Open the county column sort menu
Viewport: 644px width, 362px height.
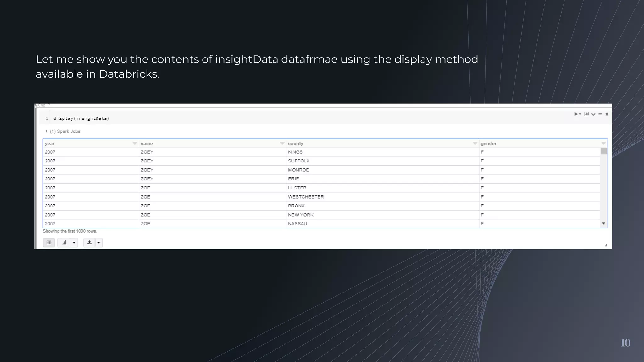pyautogui.click(x=475, y=143)
